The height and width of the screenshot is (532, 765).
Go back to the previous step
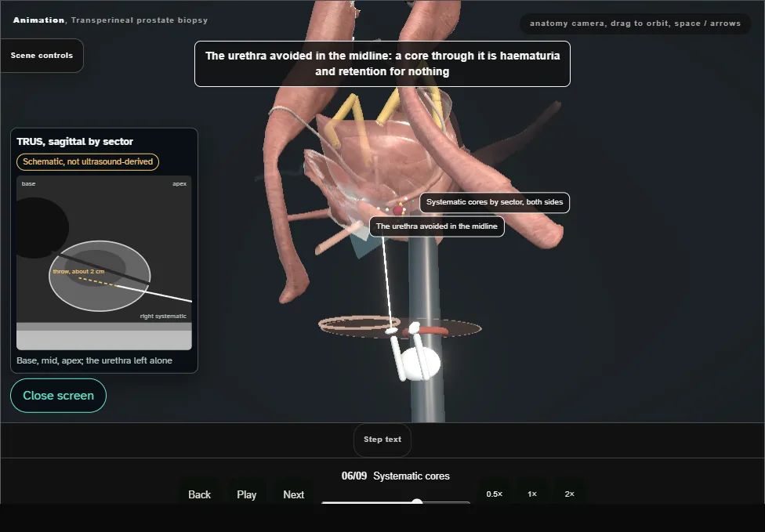click(x=200, y=494)
